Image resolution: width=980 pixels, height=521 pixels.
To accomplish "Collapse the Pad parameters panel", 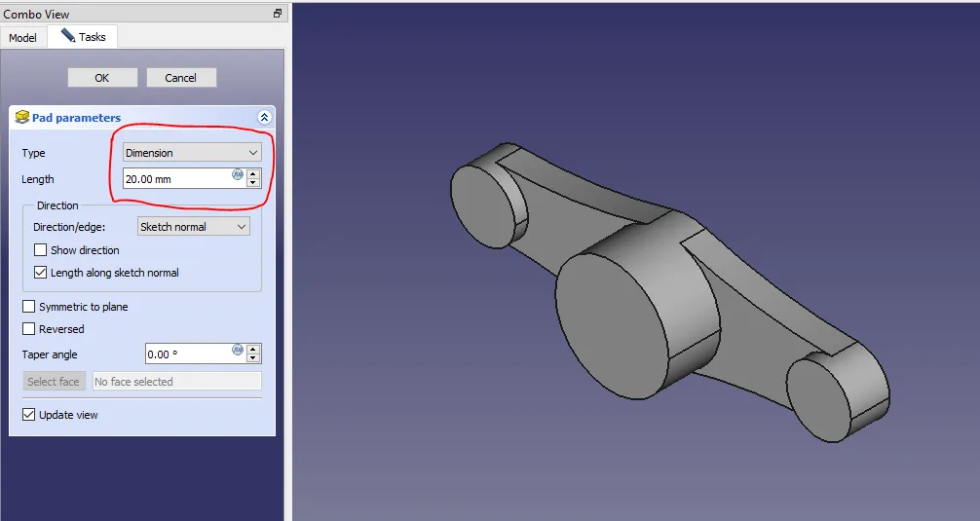I will [x=264, y=118].
